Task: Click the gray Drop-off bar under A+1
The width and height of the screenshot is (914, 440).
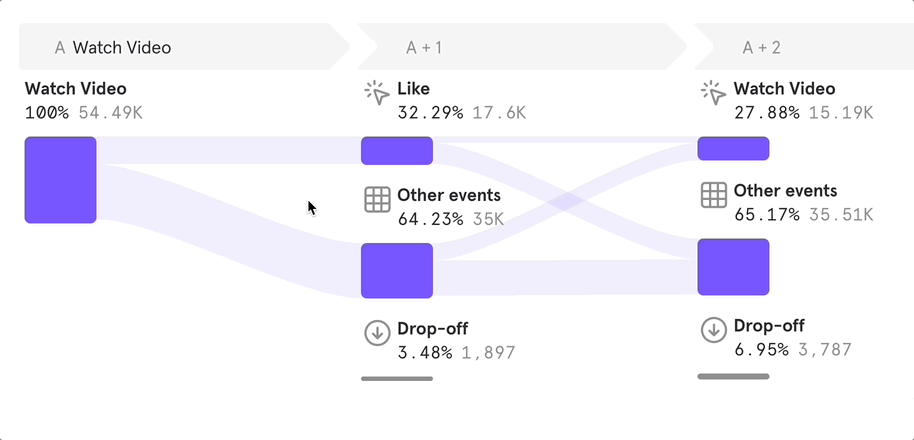Action: coord(397,379)
